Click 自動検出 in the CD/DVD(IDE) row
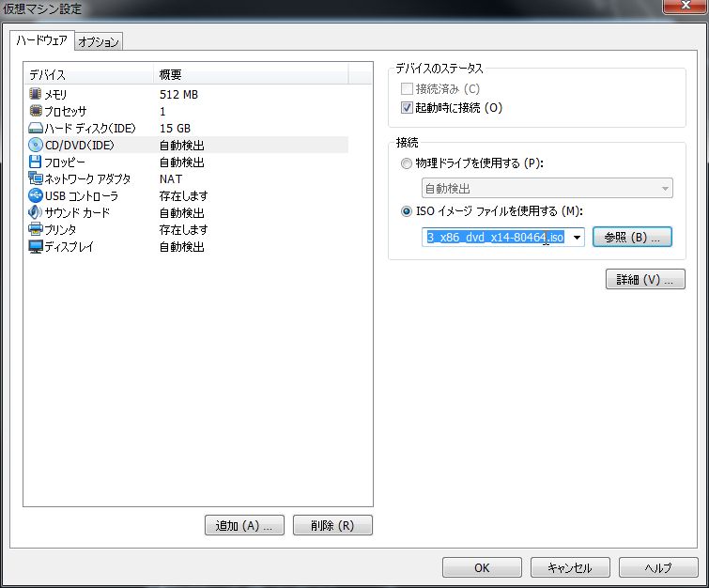This screenshot has height=588, width=709. tap(182, 146)
